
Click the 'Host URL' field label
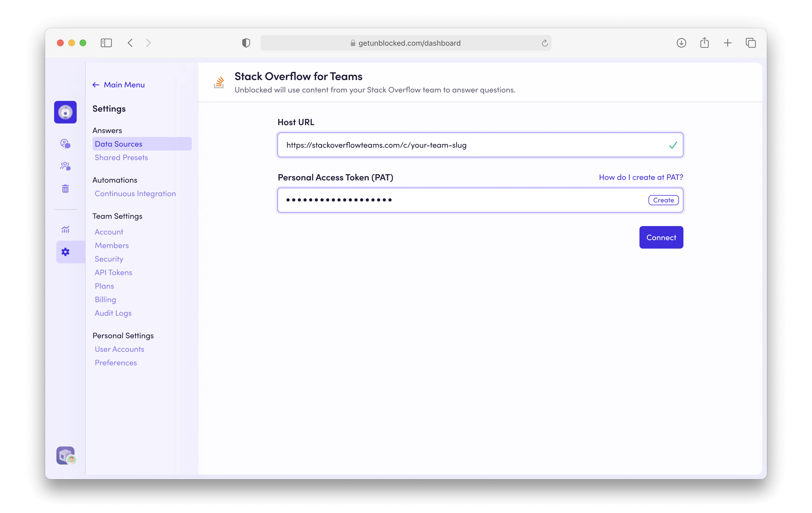click(x=296, y=122)
